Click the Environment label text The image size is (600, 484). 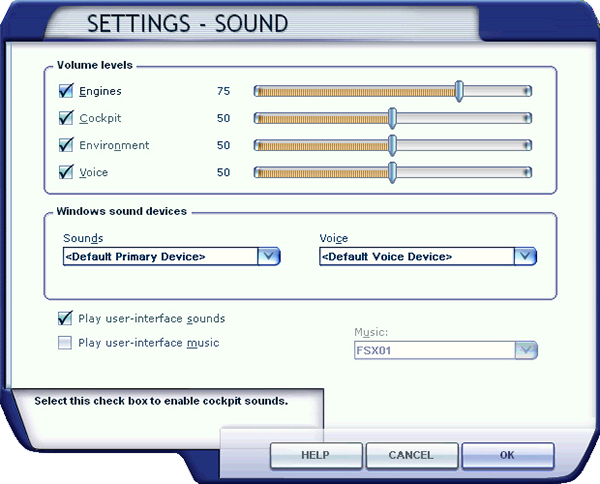click(114, 145)
